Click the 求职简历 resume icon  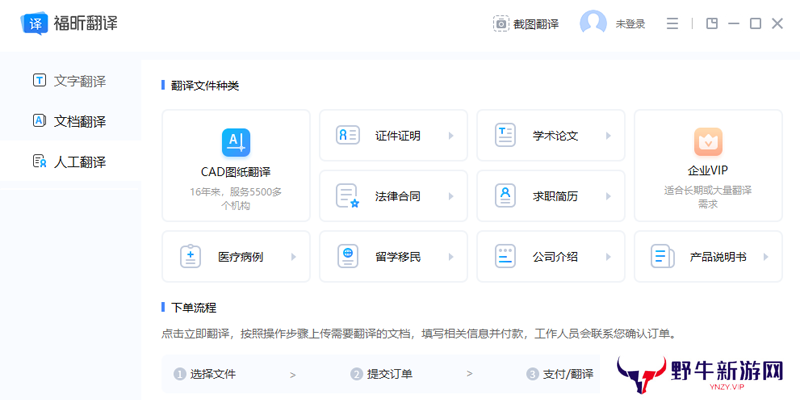click(505, 196)
